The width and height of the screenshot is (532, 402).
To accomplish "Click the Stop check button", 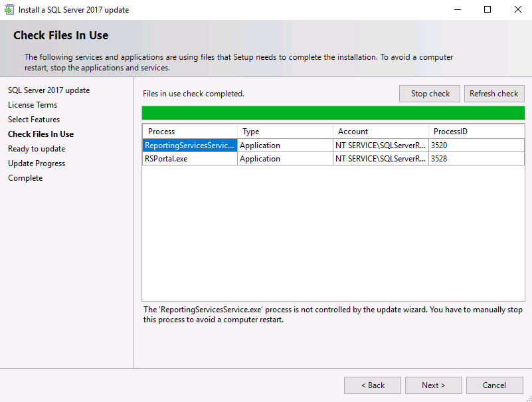I will [x=430, y=94].
